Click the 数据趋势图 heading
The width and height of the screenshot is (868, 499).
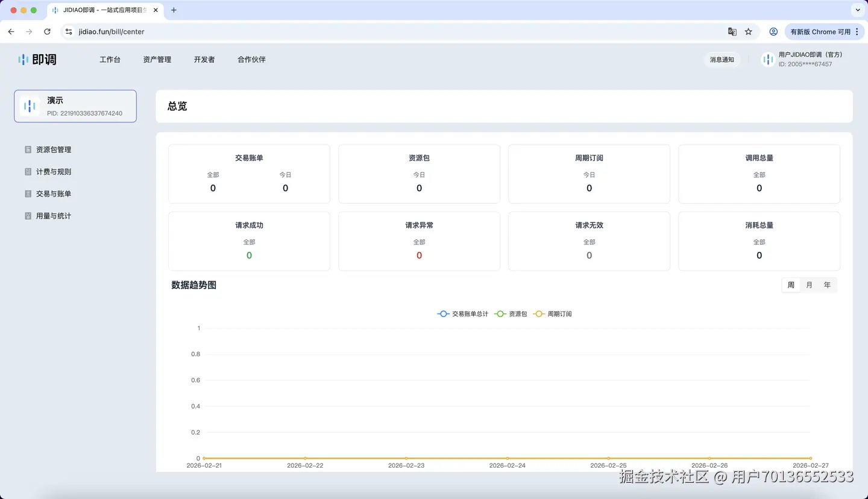point(193,285)
